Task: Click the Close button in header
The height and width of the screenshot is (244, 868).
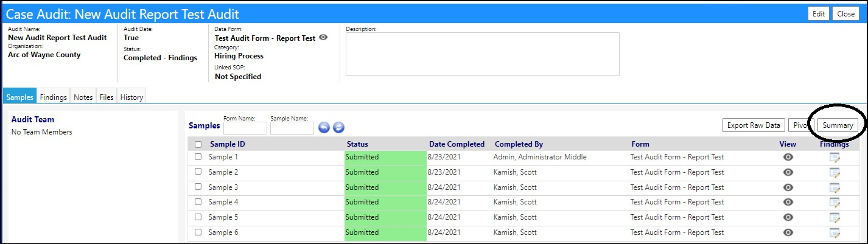Action: point(846,14)
